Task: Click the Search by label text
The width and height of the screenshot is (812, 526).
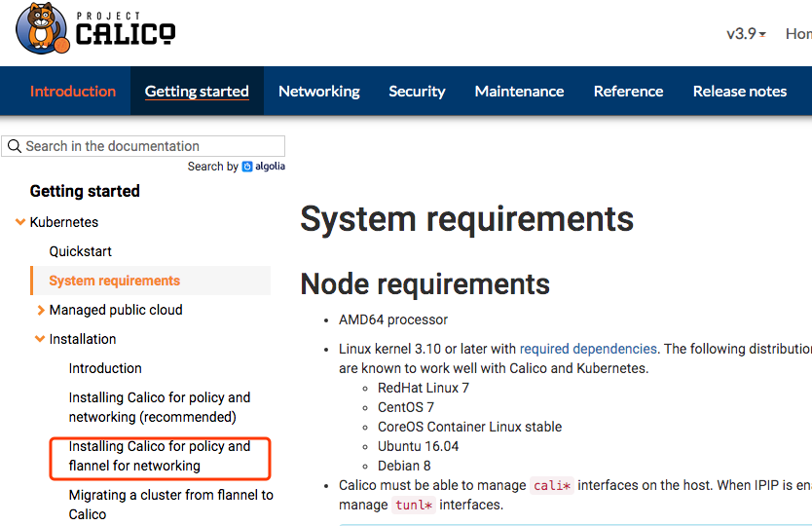Action: tap(212, 167)
